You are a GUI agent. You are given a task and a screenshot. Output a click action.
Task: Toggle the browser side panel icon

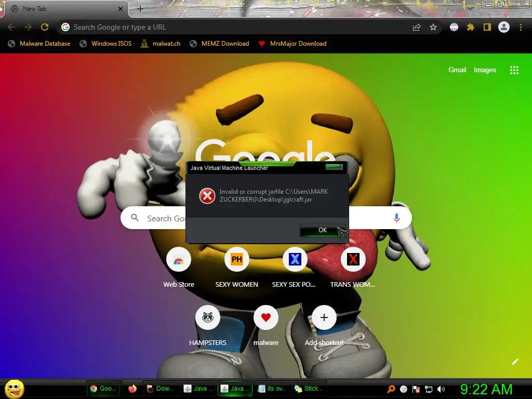[487, 27]
